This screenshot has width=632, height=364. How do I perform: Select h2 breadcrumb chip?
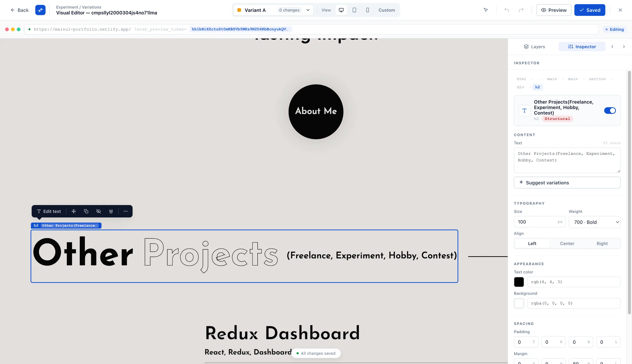click(x=537, y=87)
